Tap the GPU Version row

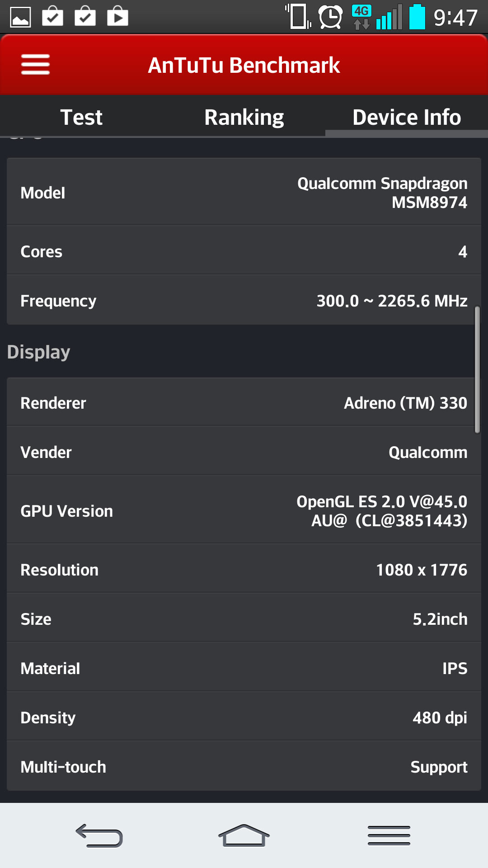[x=244, y=511]
